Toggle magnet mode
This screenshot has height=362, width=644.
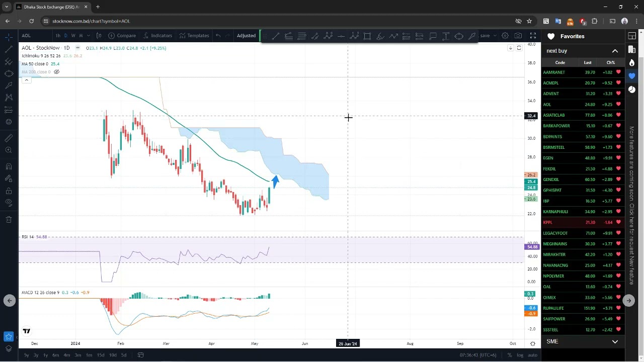(x=9, y=166)
